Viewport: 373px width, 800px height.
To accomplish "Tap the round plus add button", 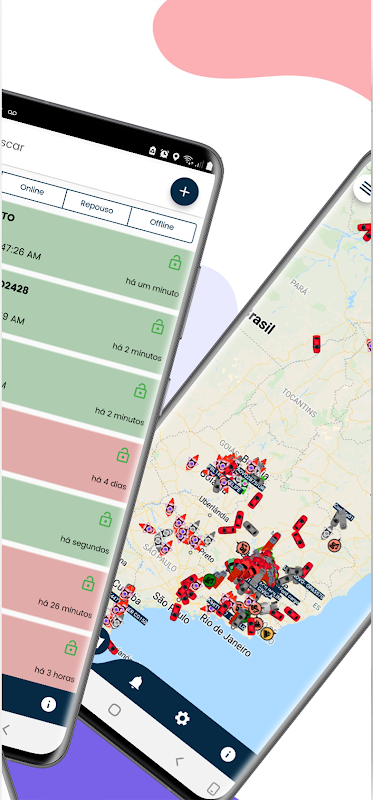I will [x=184, y=191].
